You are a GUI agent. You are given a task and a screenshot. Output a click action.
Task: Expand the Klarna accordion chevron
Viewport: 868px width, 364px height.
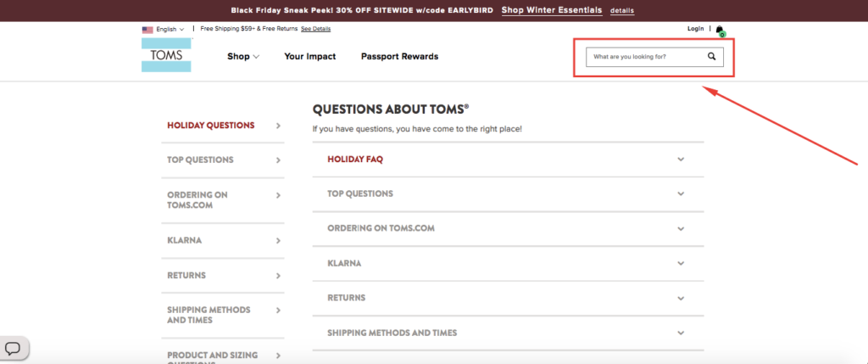coord(681,264)
